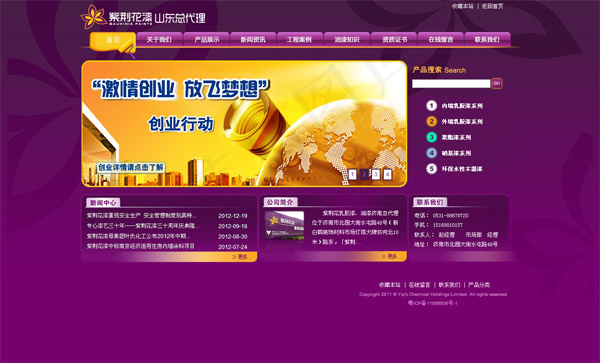Open 环保水性木器漆 product category
This screenshot has width=600, height=363.
462,169
